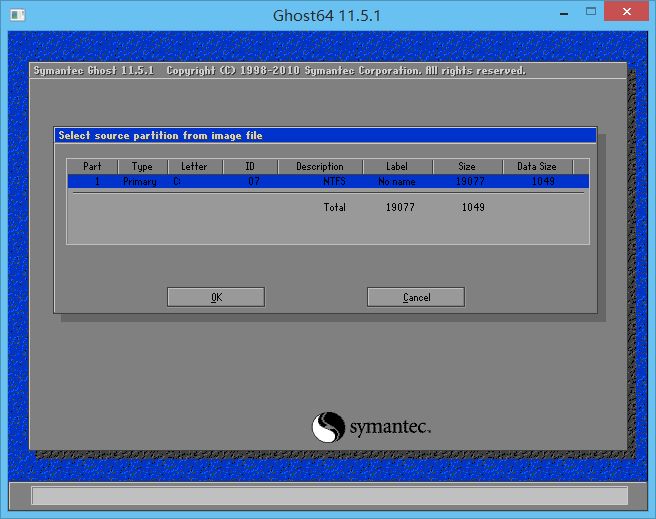
Task: Select the Primary partition row 1
Action: [327, 182]
